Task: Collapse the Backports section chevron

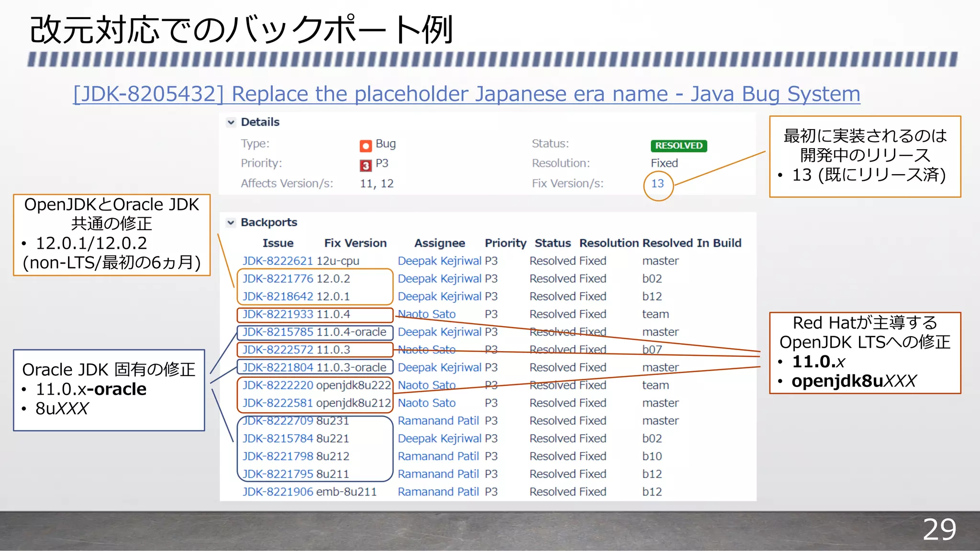Action: tap(231, 223)
